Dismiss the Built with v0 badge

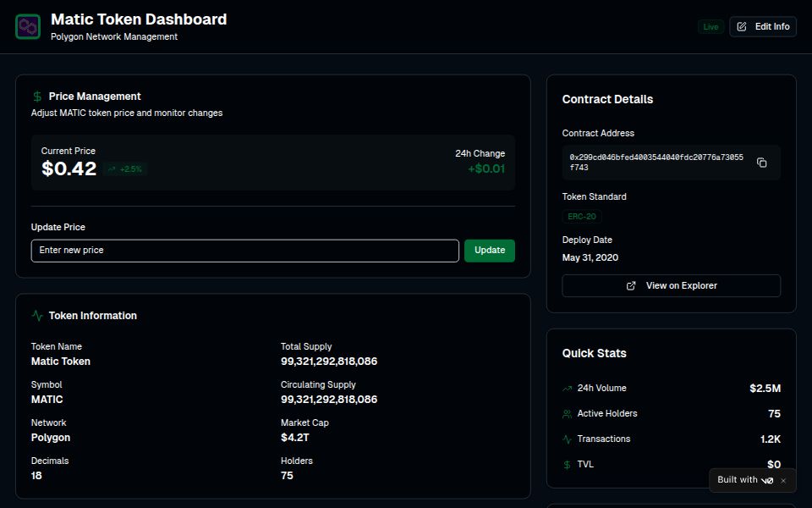point(783,481)
